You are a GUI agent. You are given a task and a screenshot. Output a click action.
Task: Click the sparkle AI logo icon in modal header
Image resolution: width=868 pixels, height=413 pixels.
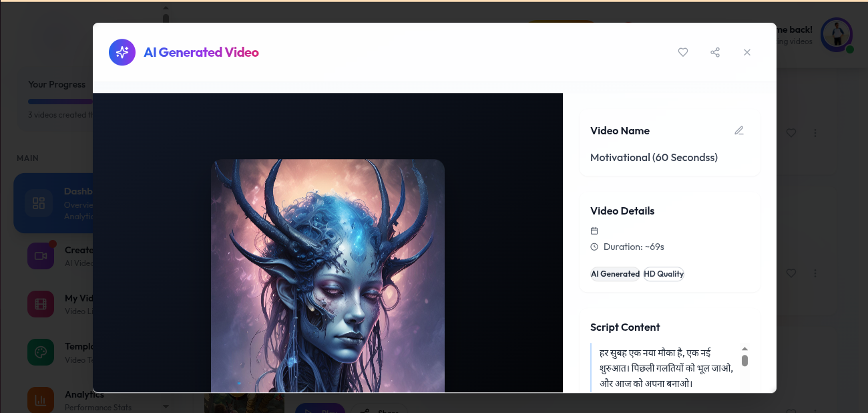pos(122,52)
